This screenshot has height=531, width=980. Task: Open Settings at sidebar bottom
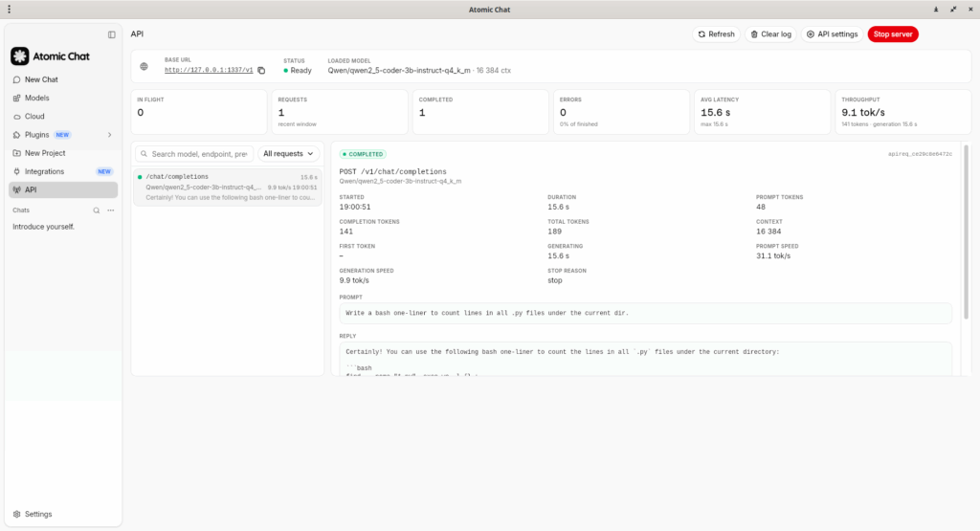pyautogui.click(x=63, y=514)
